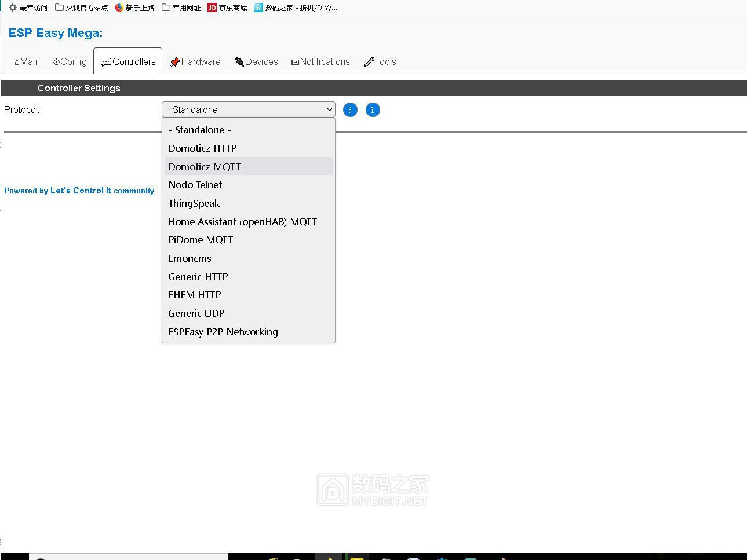Go to the Notifications tab
Screen dimensions: 747x560
pos(320,62)
